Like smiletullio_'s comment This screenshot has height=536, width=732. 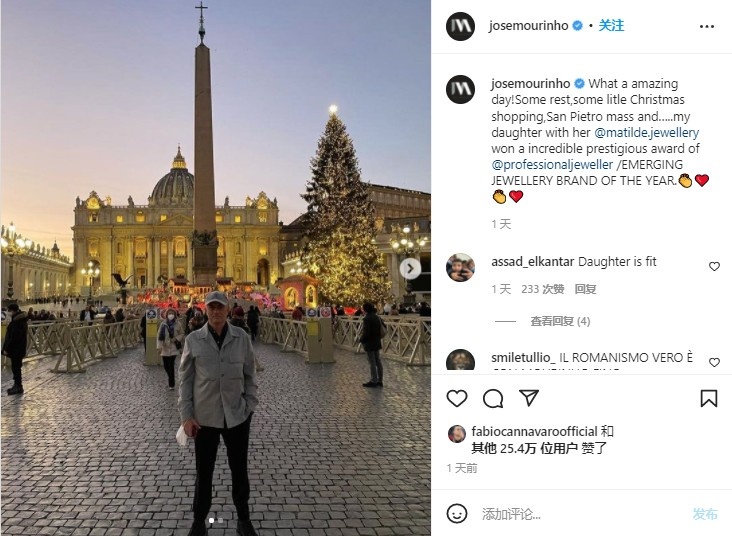pyautogui.click(x=714, y=362)
